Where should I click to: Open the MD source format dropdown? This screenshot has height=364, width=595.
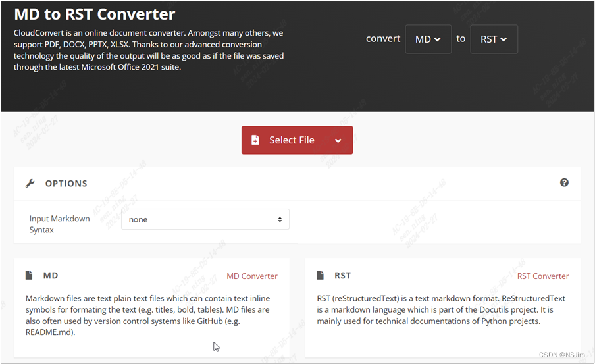428,39
